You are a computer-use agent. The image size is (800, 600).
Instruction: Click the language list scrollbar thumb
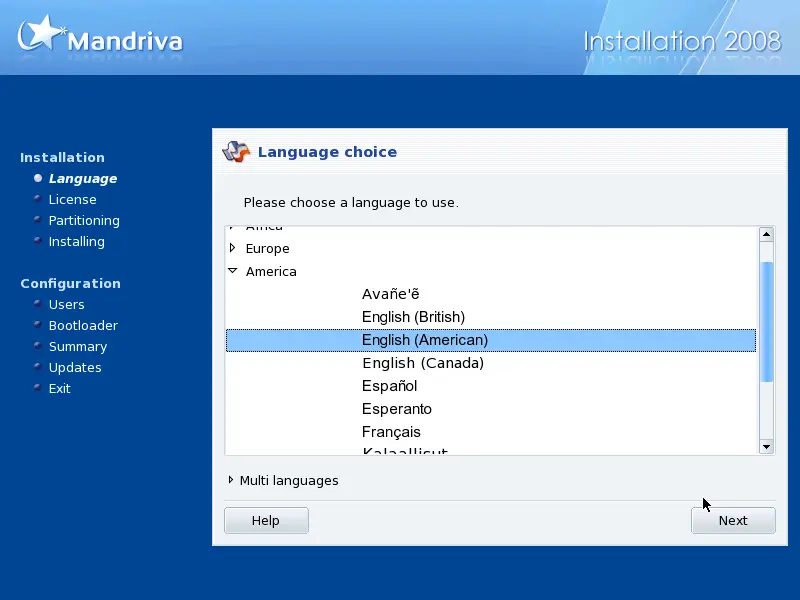pyautogui.click(x=767, y=320)
